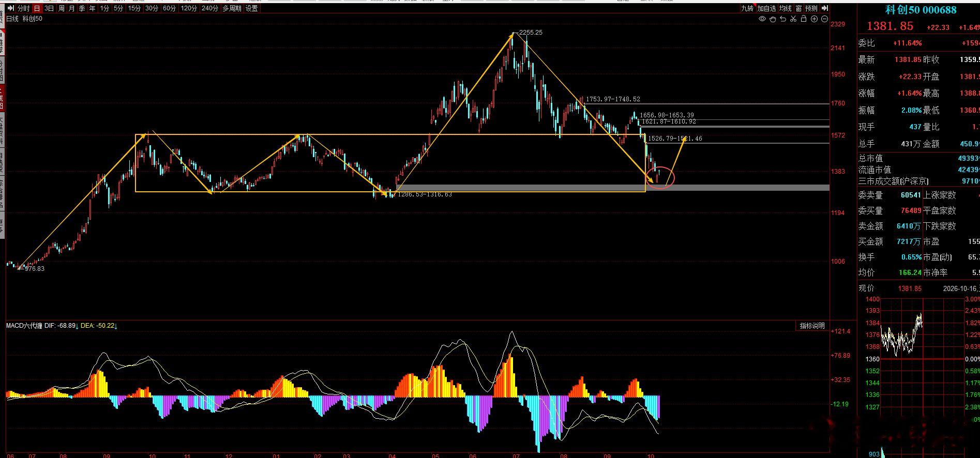The width and height of the screenshot is (980, 458).
Task: Zoom in with the plus circle icon
Action: (814, 19)
